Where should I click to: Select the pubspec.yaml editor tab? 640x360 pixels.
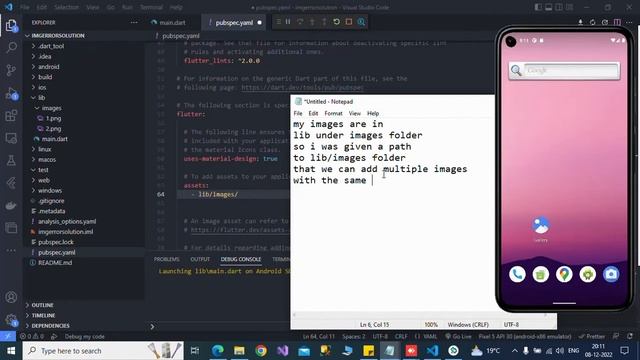[x=234, y=22]
